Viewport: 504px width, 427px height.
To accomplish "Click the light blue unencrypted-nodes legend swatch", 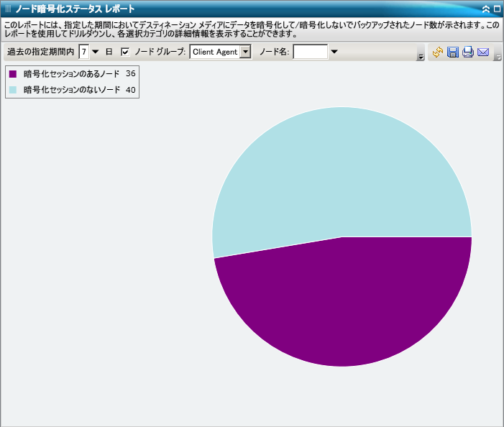I will tap(13, 90).
